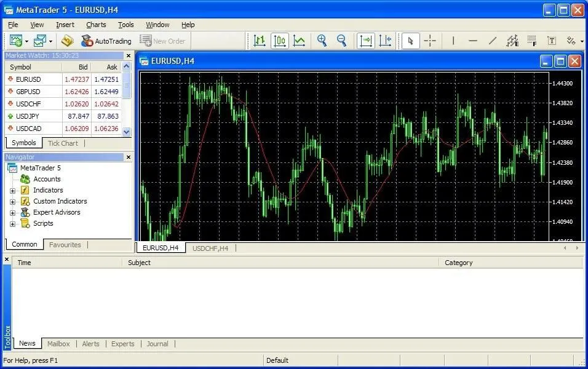The height and width of the screenshot is (369, 588).
Task: Zoom in the chart with the magnifier plus
Action: 322,41
